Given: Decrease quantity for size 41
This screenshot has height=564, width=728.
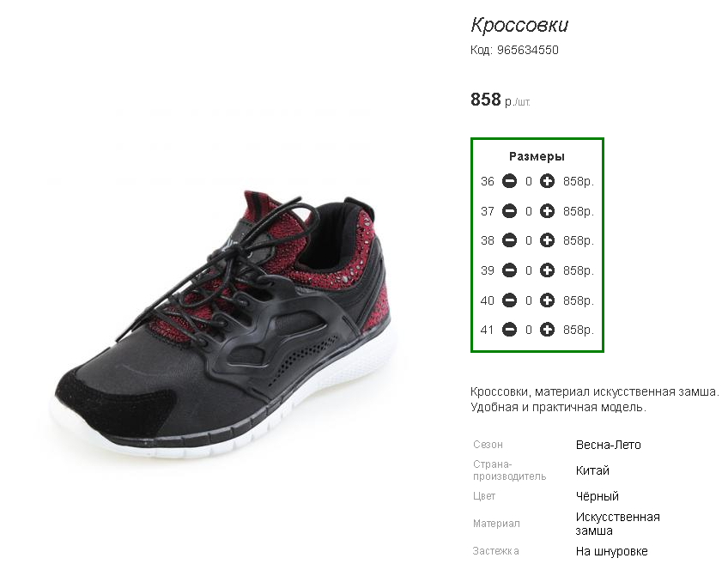Looking at the screenshot, I should pyautogui.click(x=509, y=330).
